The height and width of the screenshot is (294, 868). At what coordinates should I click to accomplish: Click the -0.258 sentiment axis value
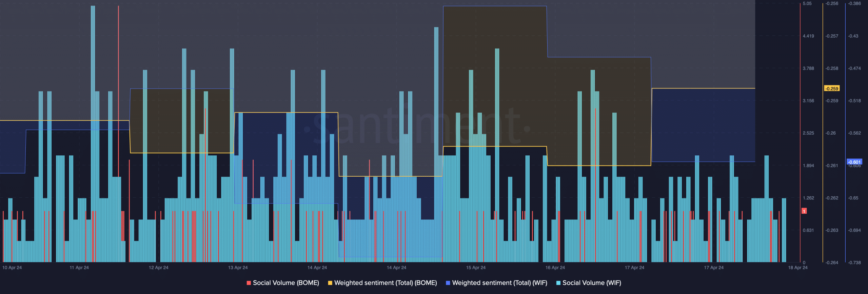pos(832,68)
